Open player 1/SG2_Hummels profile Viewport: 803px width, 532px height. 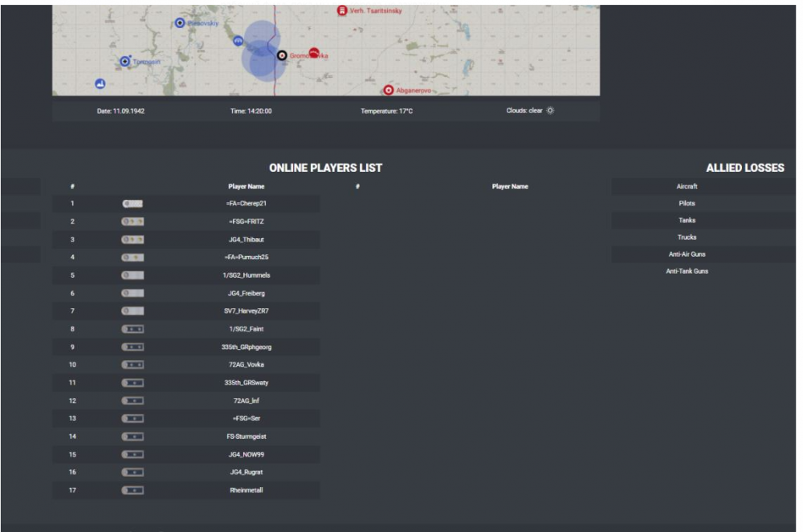[247, 275]
